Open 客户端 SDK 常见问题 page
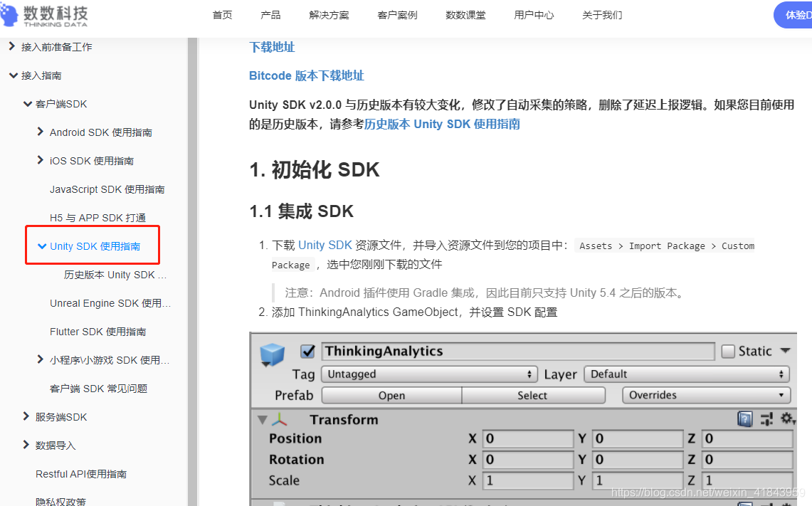The height and width of the screenshot is (506, 812). tap(98, 389)
